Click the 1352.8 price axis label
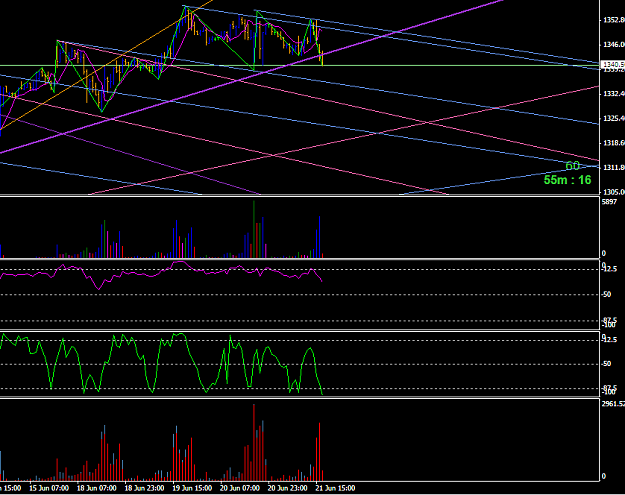Screen dimensions: 625x495 click(614, 20)
